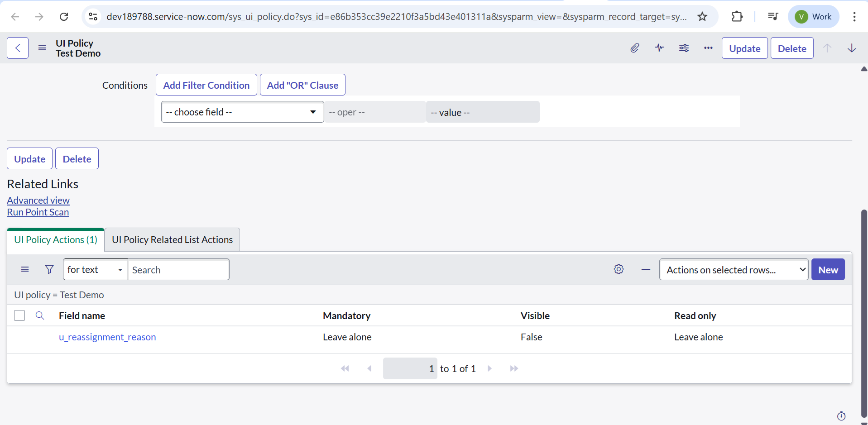This screenshot has width=868, height=425.
Task: Go to next record down arrow
Action: 852,48
